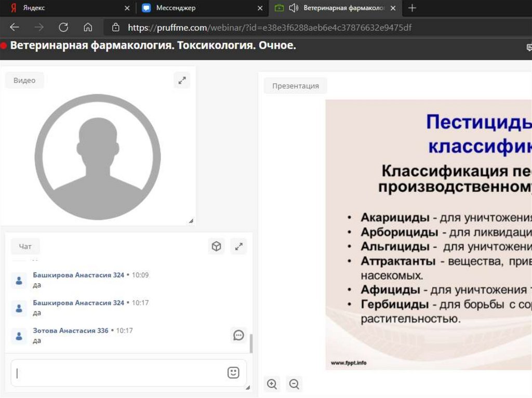The image size is (532, 398).
Task: Open a new browser tab
Action: click(412, 8)
